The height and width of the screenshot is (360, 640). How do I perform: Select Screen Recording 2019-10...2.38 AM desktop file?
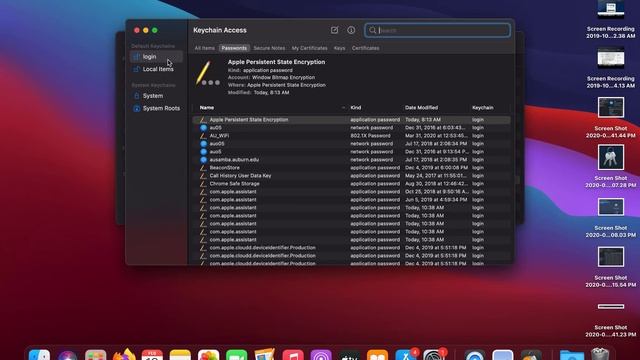click(x=611, y=20)
